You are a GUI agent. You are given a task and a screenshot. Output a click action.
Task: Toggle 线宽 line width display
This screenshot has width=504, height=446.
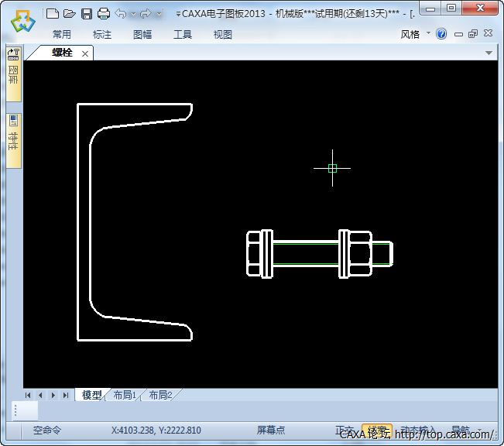coord(377,431)
